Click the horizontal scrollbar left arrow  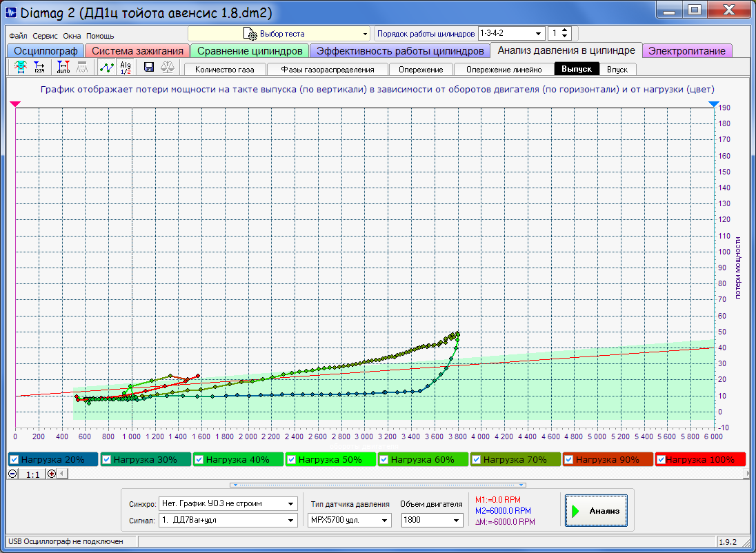(61, 474)
